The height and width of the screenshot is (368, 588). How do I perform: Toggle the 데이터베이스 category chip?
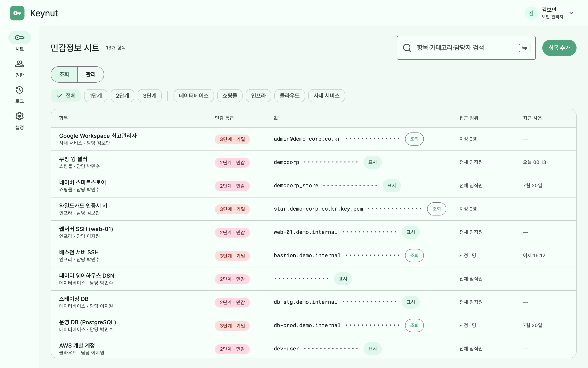click(194, 96)
